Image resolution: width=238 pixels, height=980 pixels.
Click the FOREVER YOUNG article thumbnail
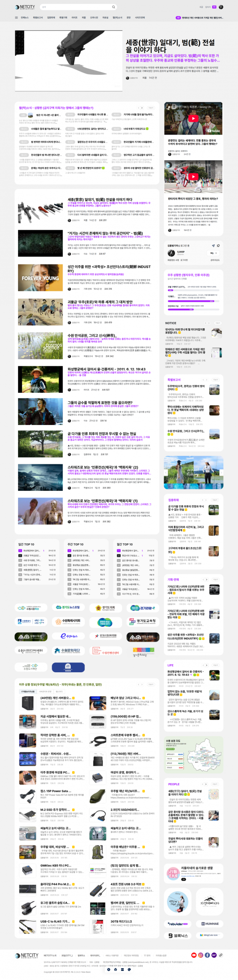40,278
